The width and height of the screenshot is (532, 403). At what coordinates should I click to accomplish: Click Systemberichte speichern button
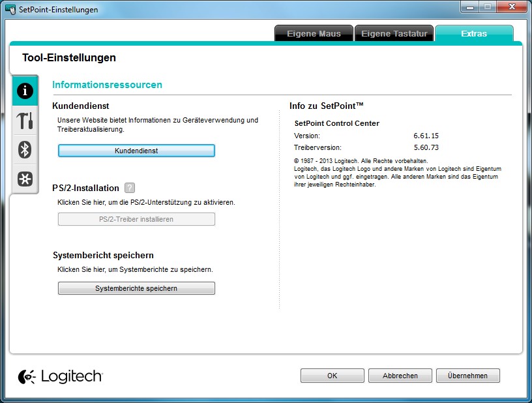[x=136, y=288]
